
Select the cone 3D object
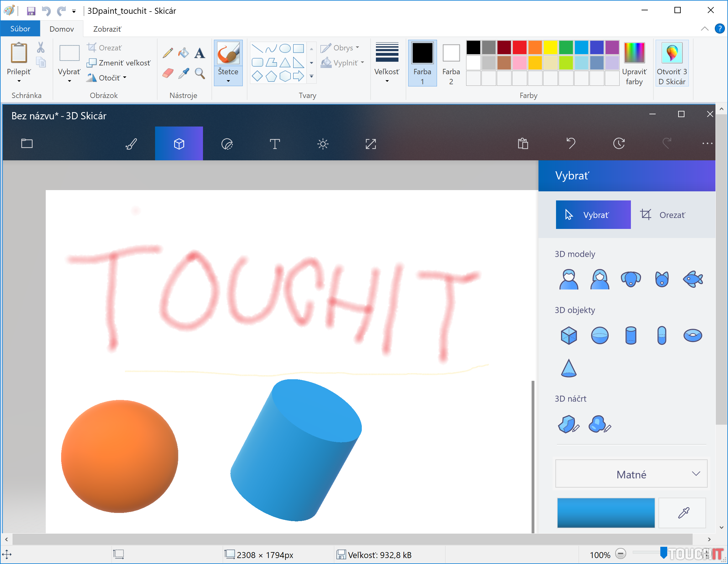[569, 368]
